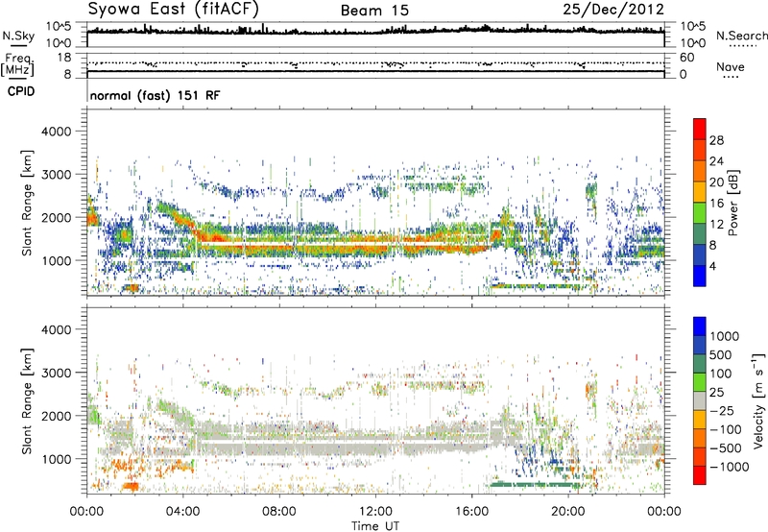Click the power panel 'Slant Range [km]' label

click(27, 203)
